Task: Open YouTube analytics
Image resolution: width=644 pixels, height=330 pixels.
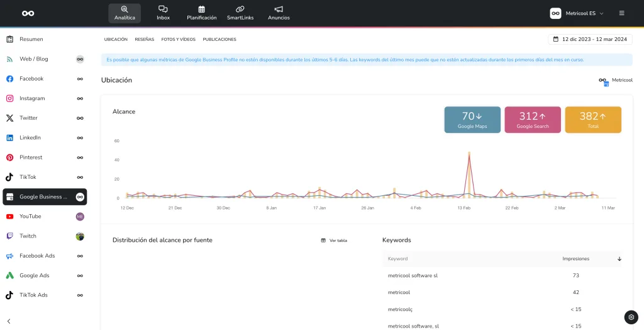Action: tap(45, 217)
